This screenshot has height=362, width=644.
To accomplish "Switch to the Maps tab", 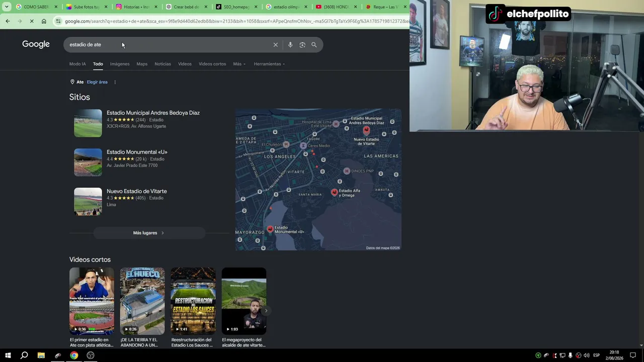I will click(142, 64).
